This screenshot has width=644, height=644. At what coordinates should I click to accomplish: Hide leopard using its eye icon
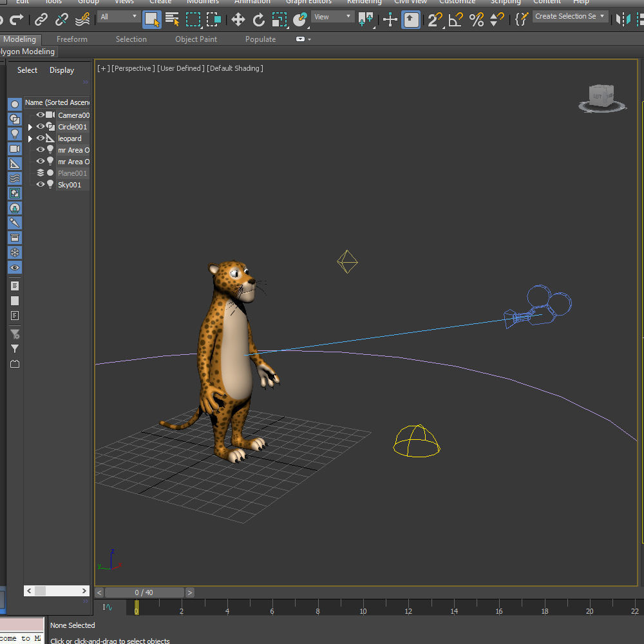(x=40, y=138)
